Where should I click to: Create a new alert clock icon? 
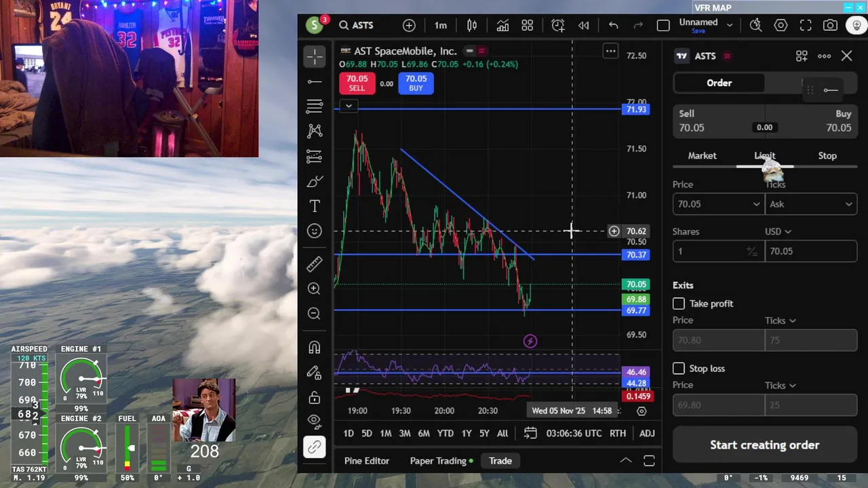[x=558, y=25]
